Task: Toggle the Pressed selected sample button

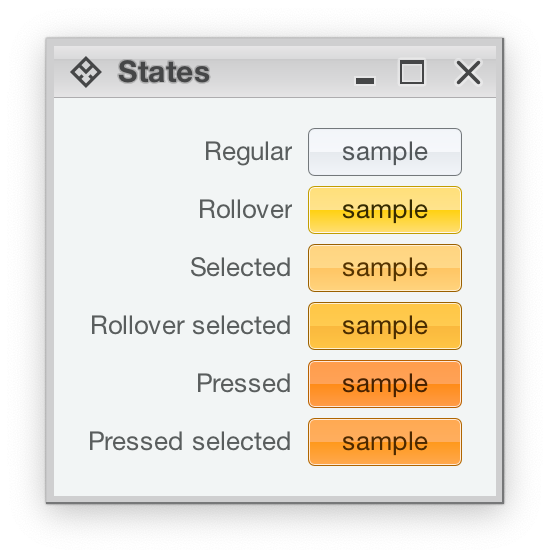Action: [x=385, y=442]
